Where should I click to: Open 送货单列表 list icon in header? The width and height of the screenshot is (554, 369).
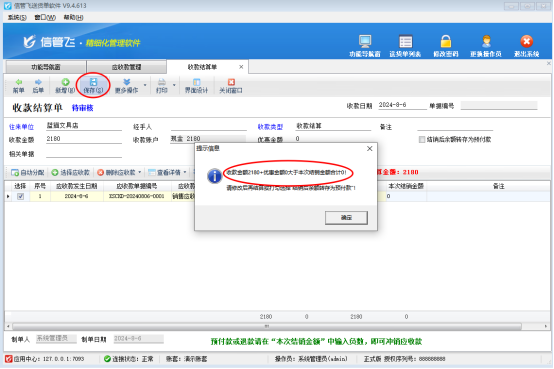pyautogui.click(x=405, y=41)
